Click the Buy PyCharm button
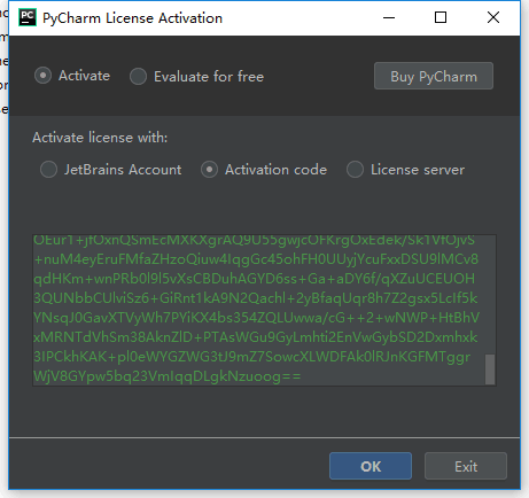Screen dimensions: 529x498 tap(434, 76)
